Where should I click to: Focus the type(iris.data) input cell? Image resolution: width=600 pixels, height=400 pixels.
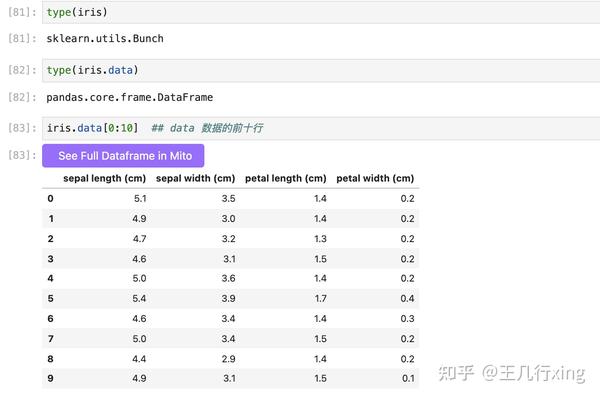click(321, 70)
